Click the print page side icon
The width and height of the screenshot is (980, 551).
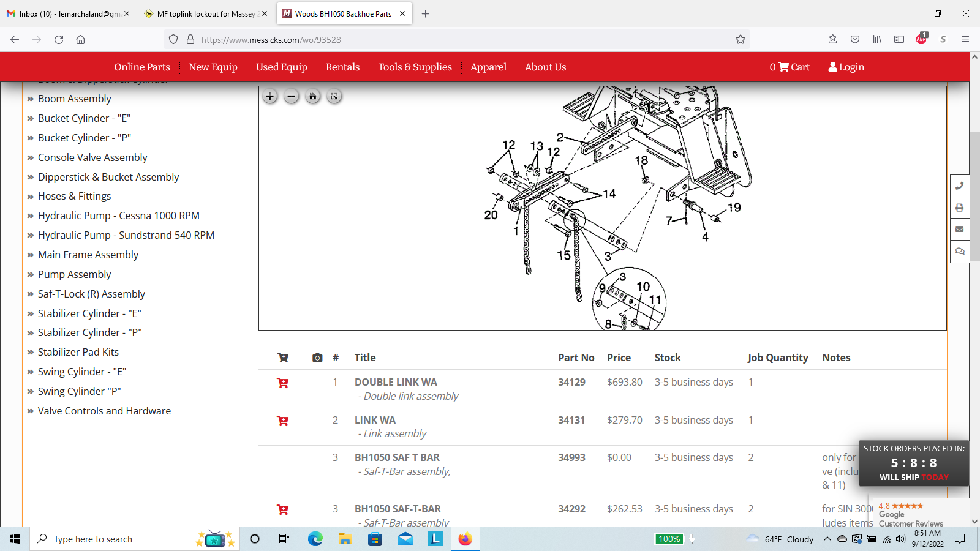(x=960, y=208)
